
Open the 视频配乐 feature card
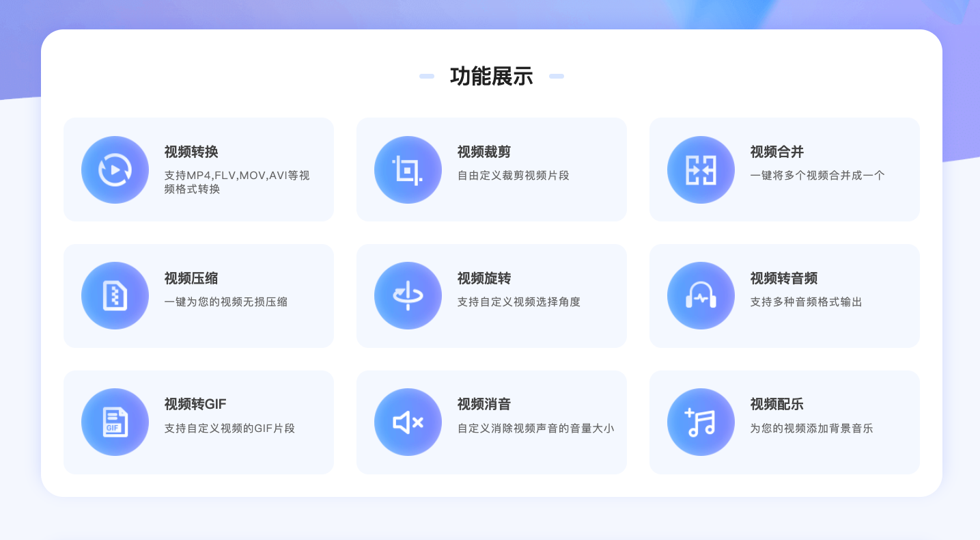click(x=784, y=422)
